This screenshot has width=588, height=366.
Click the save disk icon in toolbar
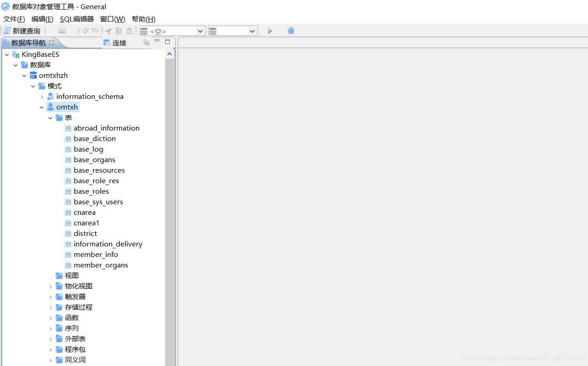click(62, 31)
